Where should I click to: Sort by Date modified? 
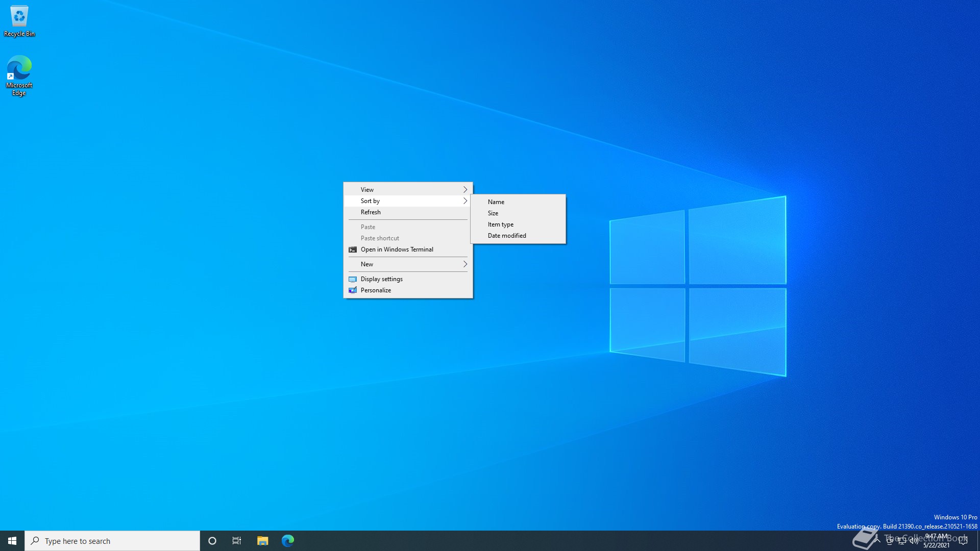(506, 236)
